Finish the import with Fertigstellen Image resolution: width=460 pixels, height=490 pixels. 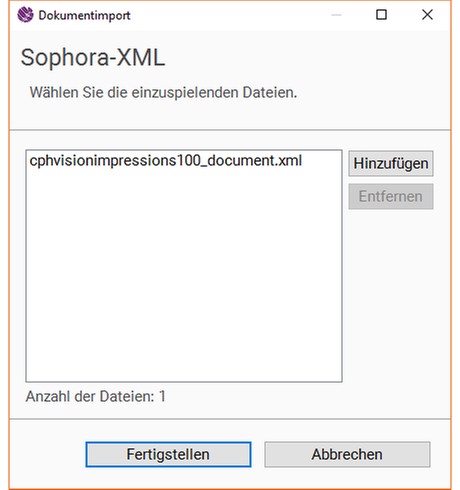point(168,454)
